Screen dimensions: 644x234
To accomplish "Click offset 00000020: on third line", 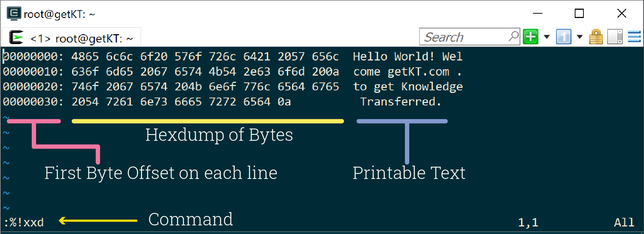I will pos(33,87).
